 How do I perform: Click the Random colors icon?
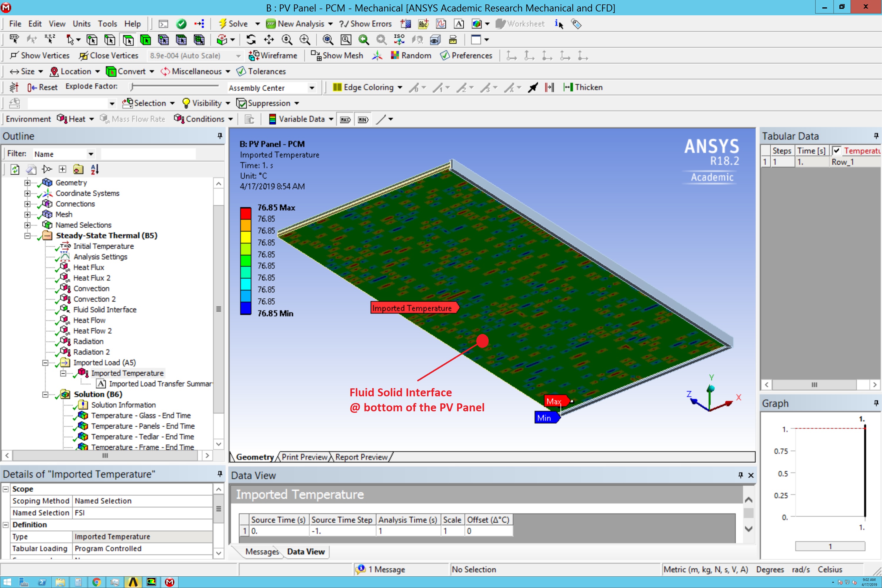411,56
